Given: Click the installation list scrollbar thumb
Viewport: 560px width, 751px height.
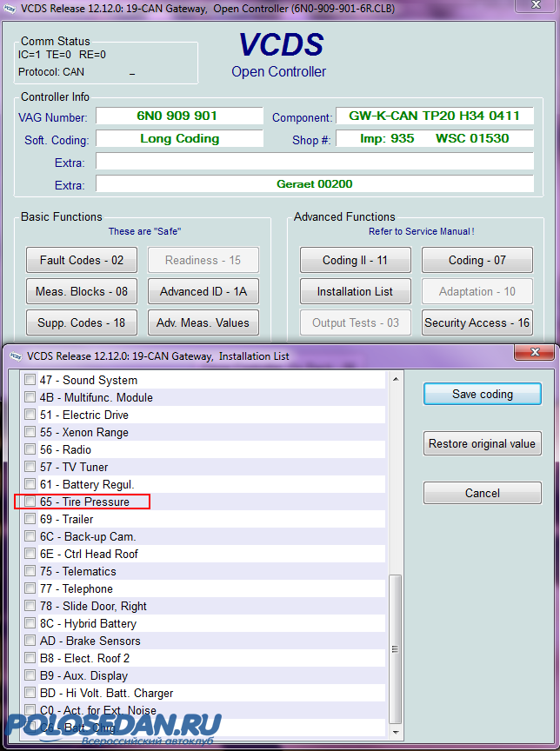Looking at the screenshot, I should (x=396, y=648).
